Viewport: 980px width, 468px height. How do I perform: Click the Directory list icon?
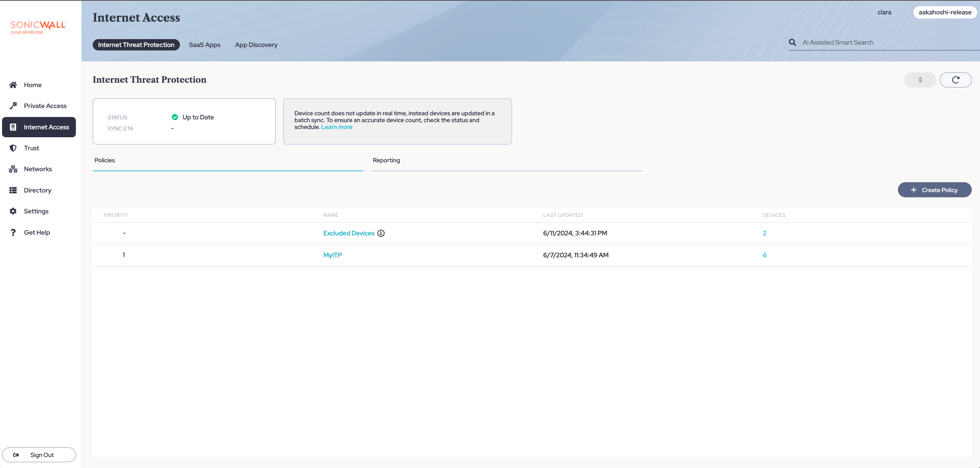13,190
